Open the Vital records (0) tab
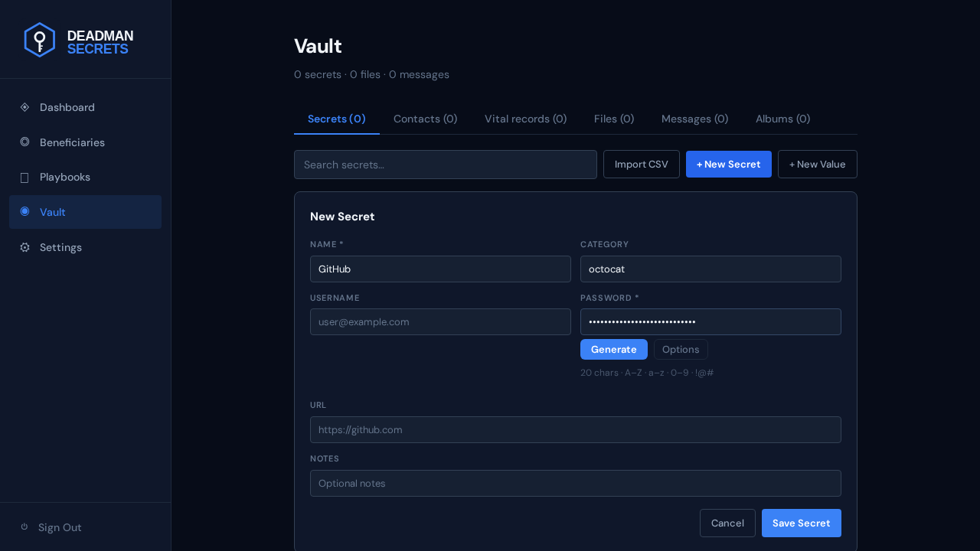 pos(525,119)
